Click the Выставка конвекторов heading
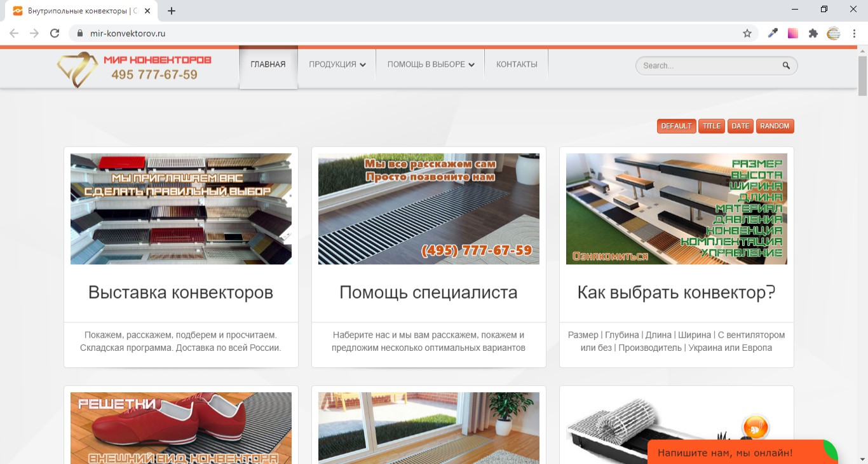Screen dimensions: 868x464 181,292
